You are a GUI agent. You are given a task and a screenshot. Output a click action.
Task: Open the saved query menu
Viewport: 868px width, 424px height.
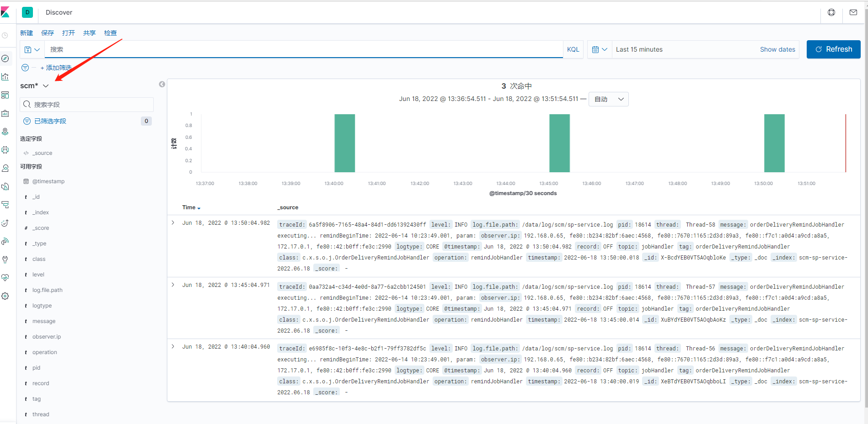(x=32, y=49)
